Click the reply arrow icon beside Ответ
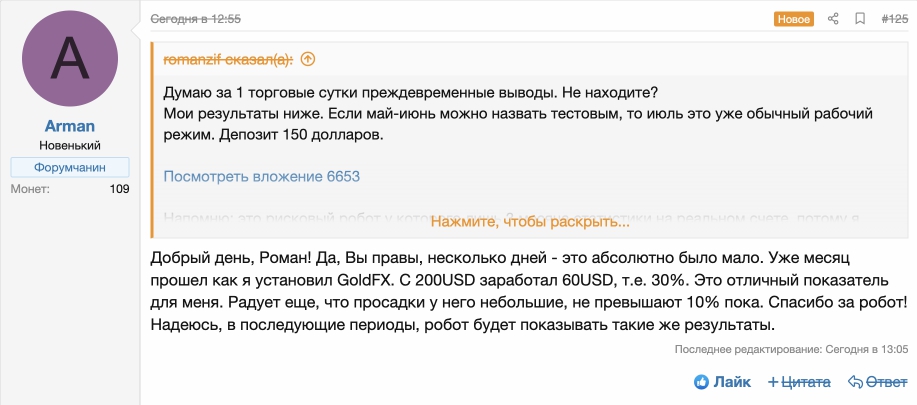The height and width of the screenshot is (405, 917). 855,382
